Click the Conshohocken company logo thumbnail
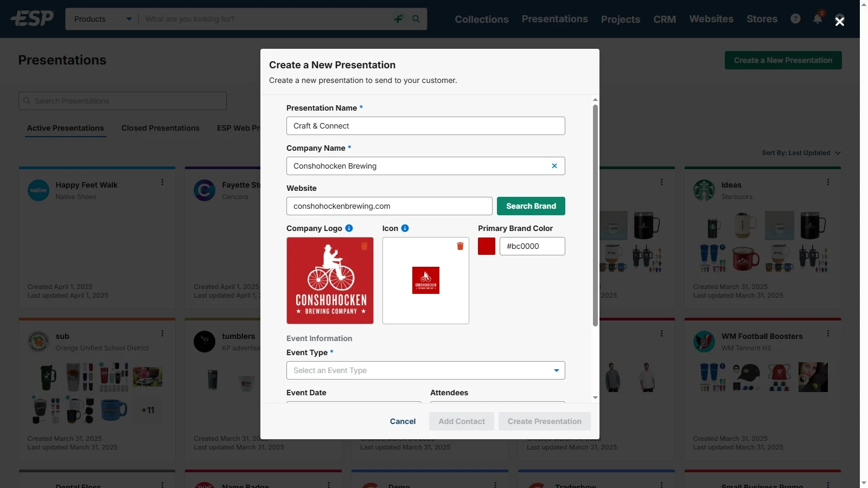Screen dimensions: 868x488 330,280
